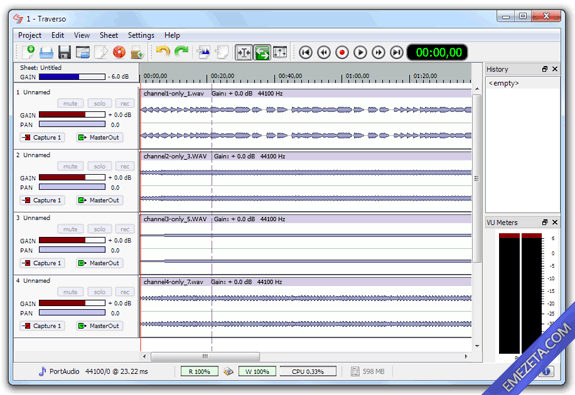Click the W 100% write buffer indicator
The image size is (575, 395).
(257, 372)
